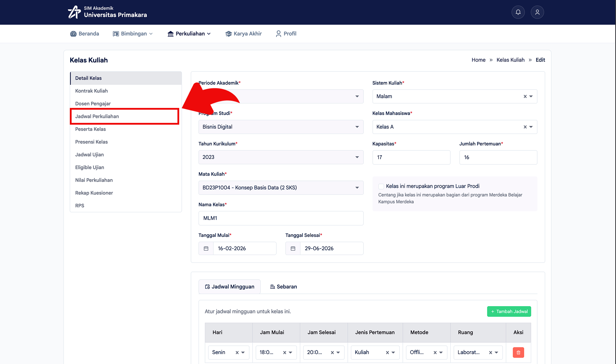Open the user account icon

(x=537, y=12)
